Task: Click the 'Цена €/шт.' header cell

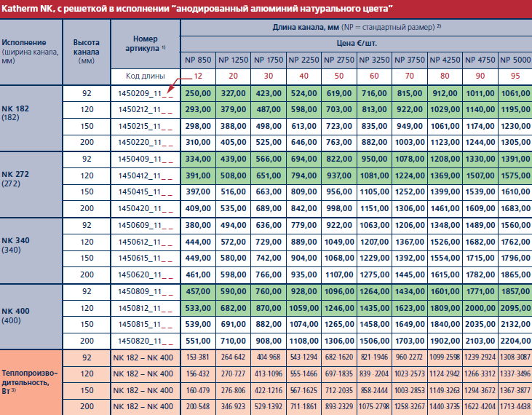Action: (357, 44)
